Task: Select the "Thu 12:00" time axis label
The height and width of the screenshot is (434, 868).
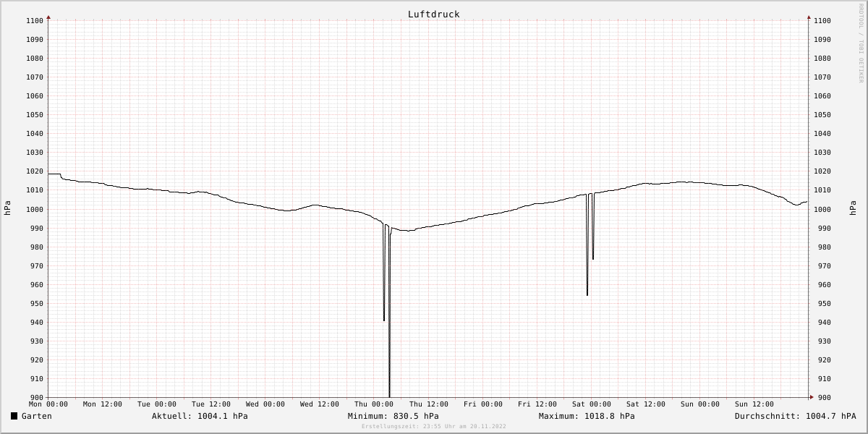Action: point(429,404)
